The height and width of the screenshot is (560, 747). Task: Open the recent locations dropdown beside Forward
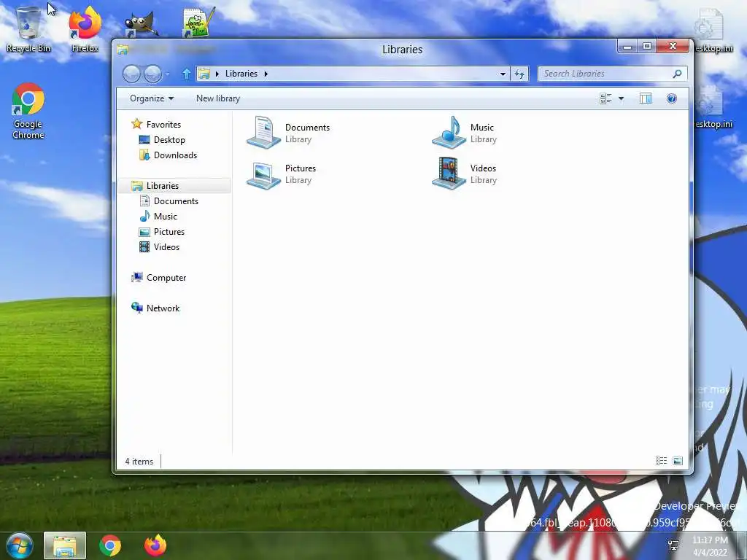pyautogui.click(x=167, y=74)
